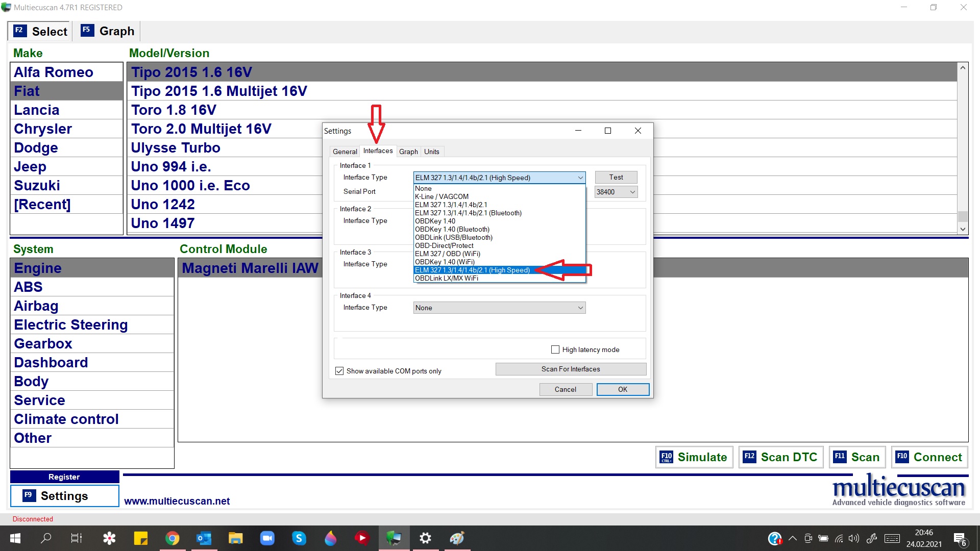Select Alfa Romeo in Make list
The width and height of the screenshot is (980, 551).
coord(54,72)
